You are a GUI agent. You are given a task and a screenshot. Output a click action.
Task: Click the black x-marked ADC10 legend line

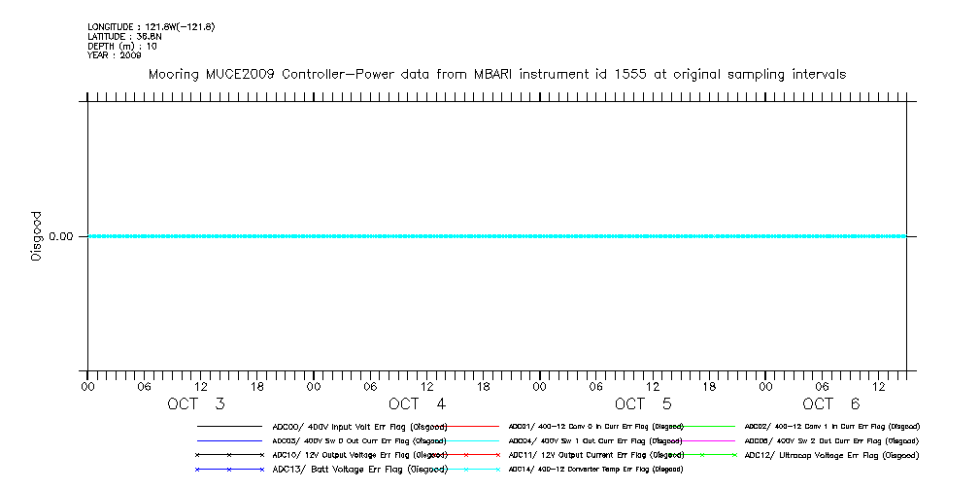tap(229, 455)
